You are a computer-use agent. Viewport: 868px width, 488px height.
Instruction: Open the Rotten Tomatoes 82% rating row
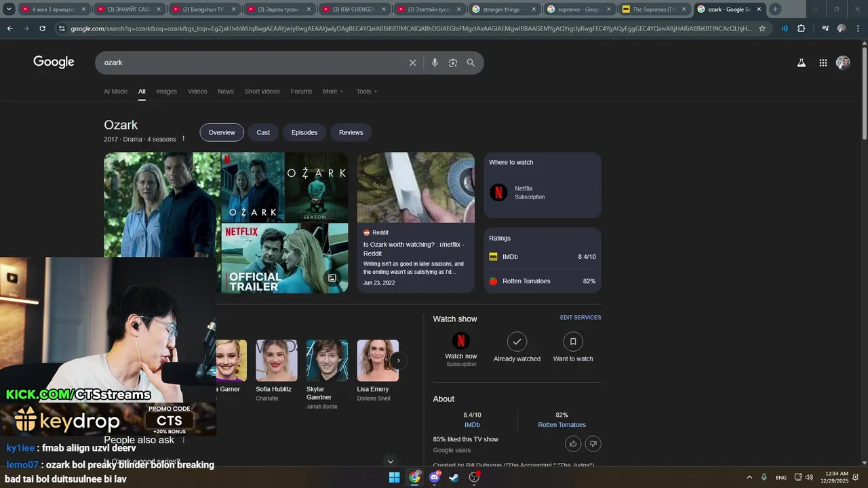click(542, 281)
